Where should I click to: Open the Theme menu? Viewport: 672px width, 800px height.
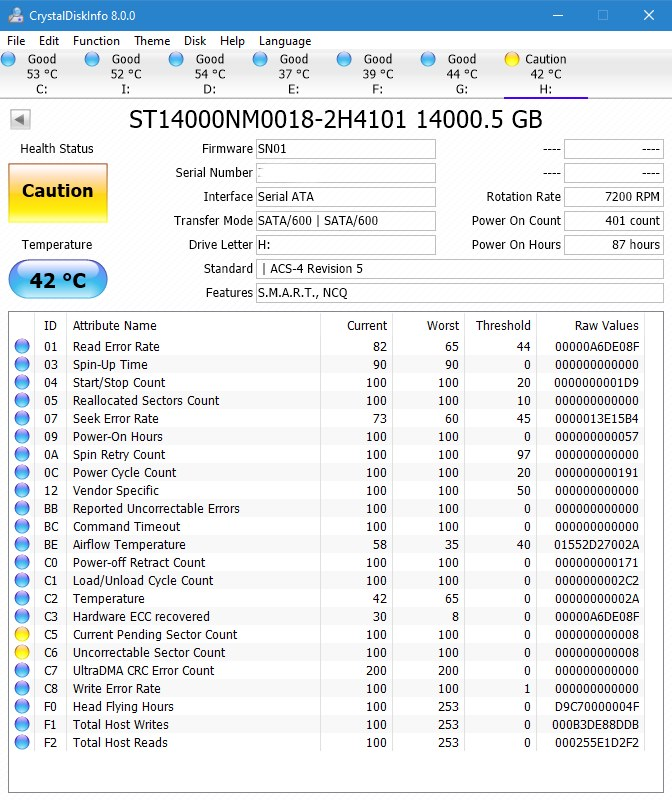152,41
